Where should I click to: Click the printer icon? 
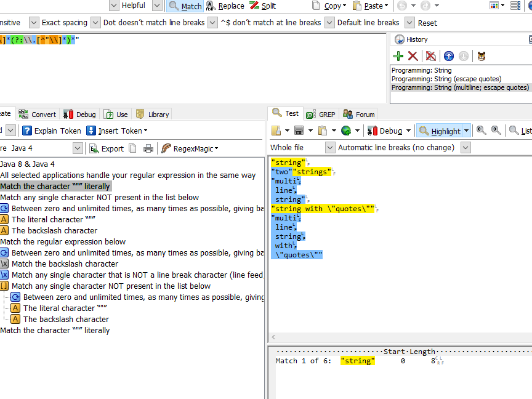pyautogui.click(x=148, y=148)
